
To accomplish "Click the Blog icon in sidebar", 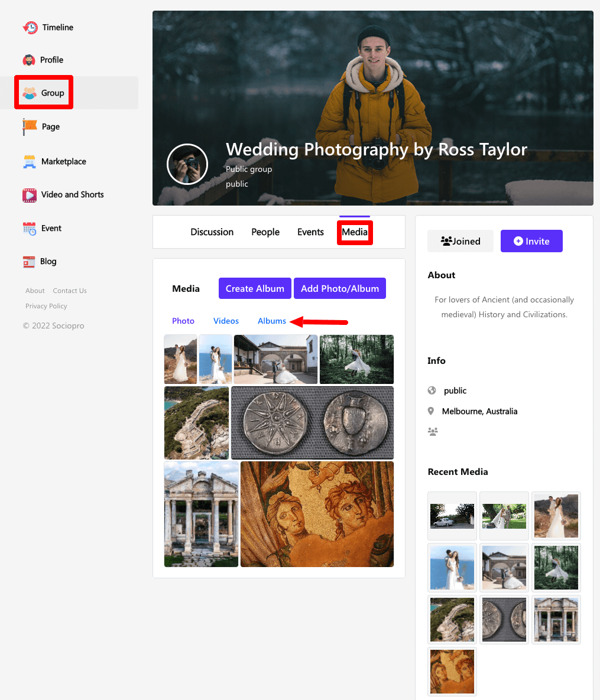I will [x=29, y=262].
